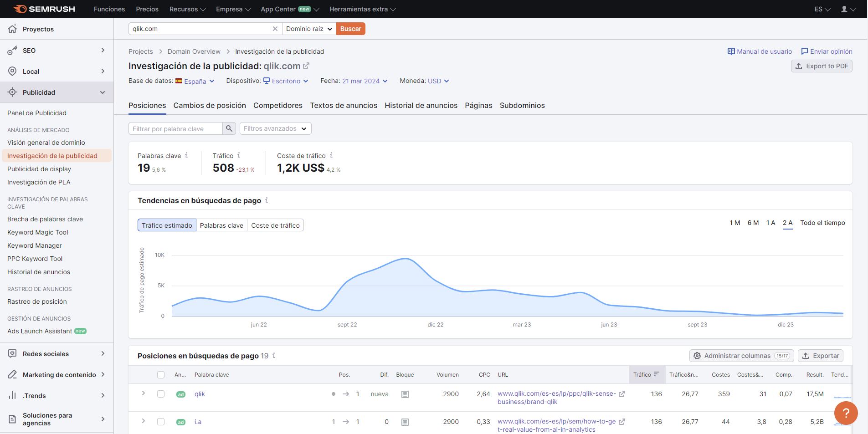Click the Marketing de contenido pencil icon

(13, 374)
